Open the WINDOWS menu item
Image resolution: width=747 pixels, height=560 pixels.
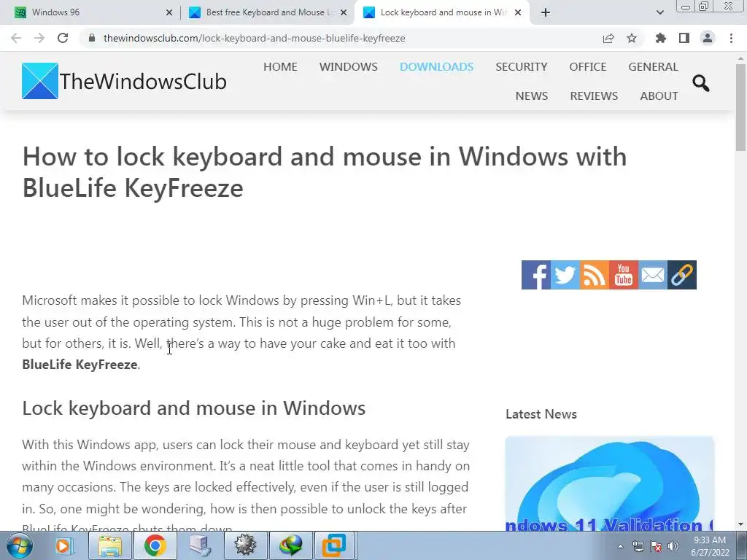[x=348, y=66]
